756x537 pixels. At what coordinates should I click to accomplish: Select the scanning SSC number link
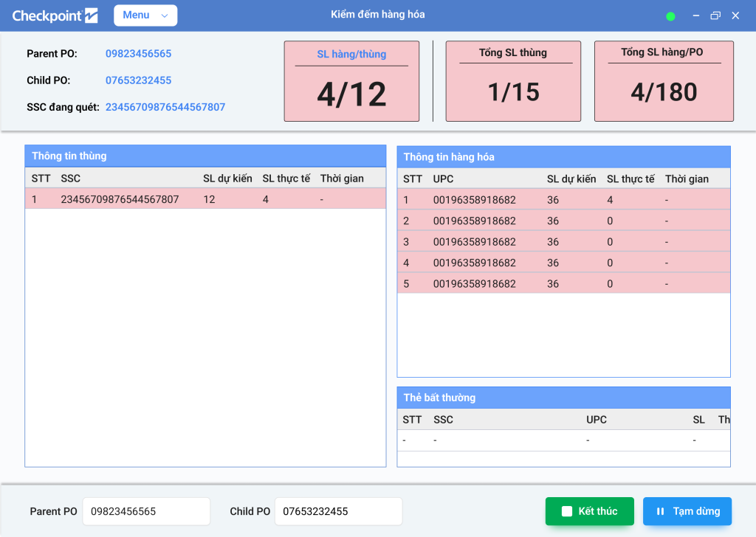point(165,107)
